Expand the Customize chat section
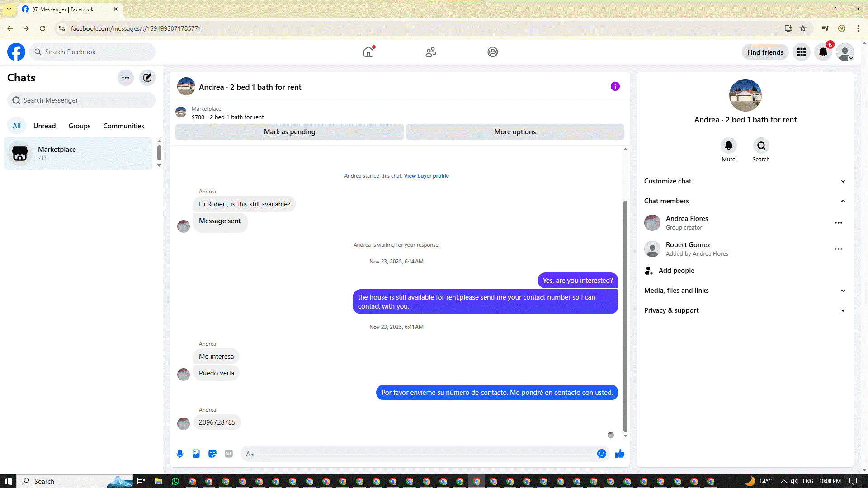 coord(745,181)
